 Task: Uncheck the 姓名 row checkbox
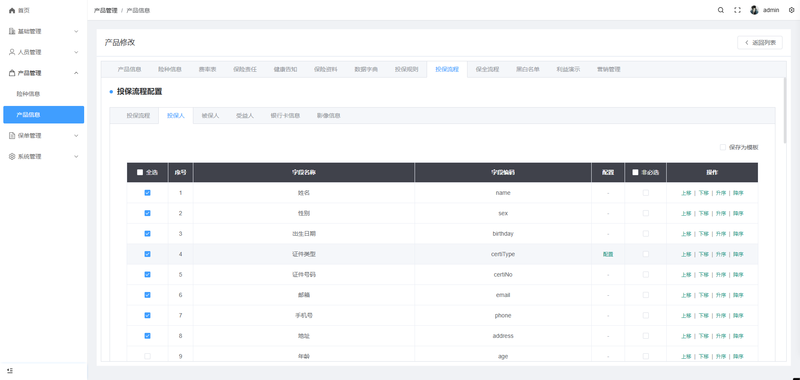pyautogui.click(x=147, y=193)
